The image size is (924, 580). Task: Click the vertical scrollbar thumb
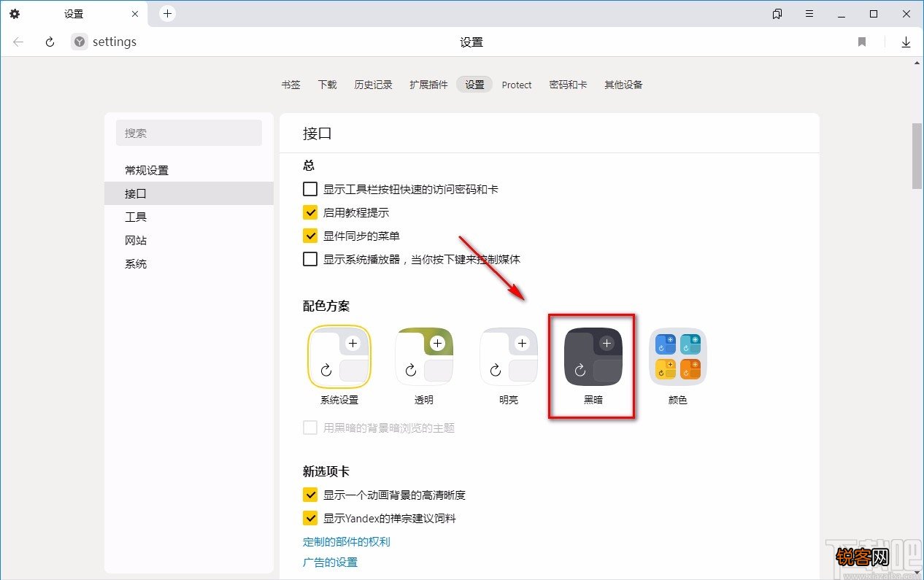(x=917, y=156)
